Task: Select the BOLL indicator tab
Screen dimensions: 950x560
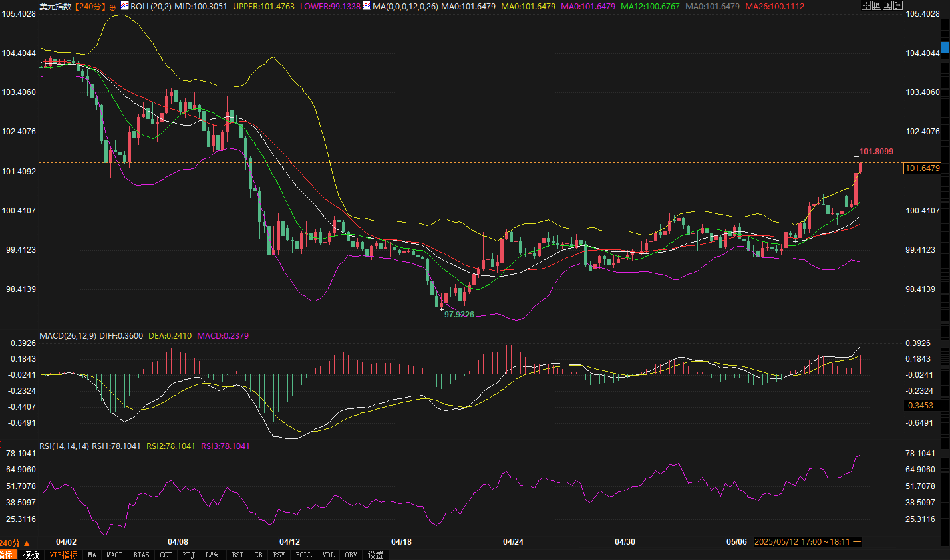Action: pyautogui.click(x=303, y=555)
